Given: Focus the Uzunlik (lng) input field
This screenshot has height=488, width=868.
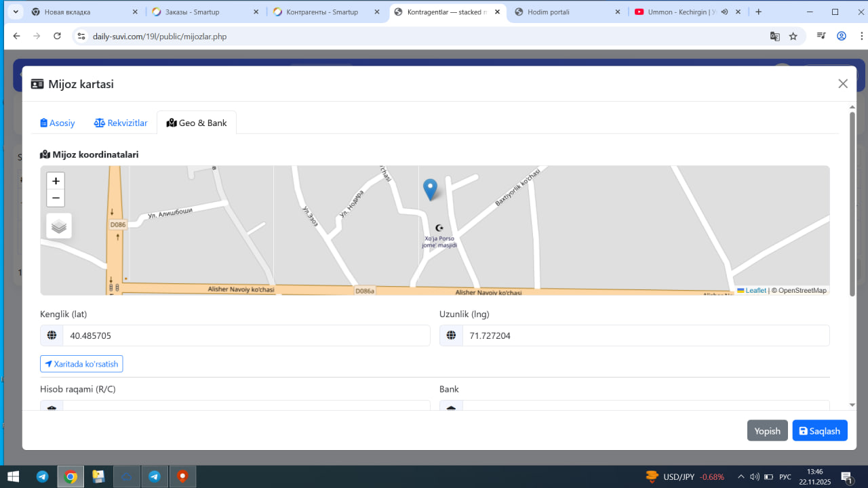Looking at the screenshot, I should point(646,335).
